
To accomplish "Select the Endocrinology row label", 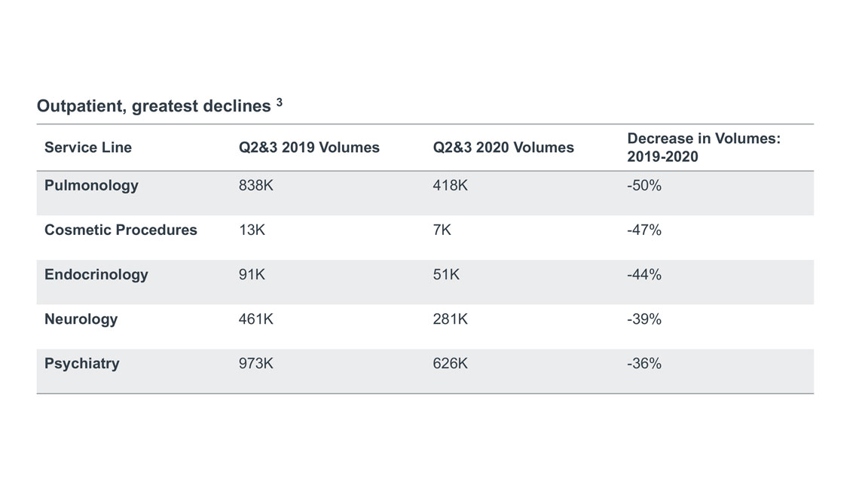I will [x=96, y=274].
